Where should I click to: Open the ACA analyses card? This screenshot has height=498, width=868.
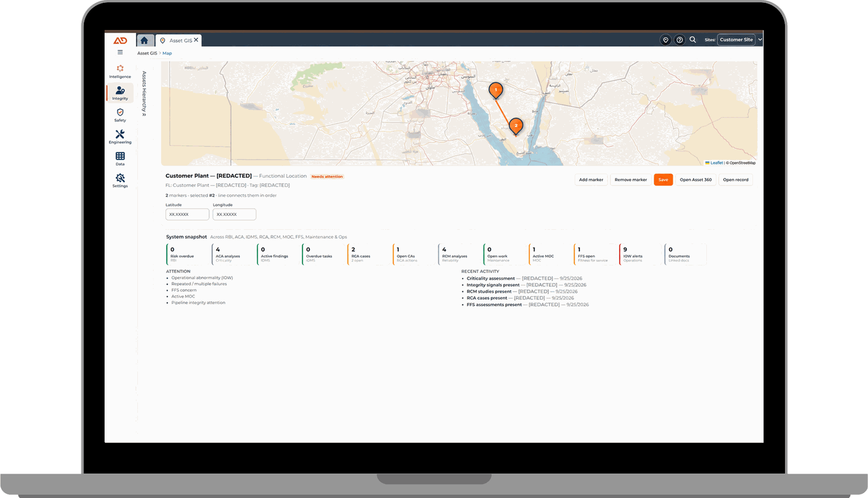232,254
